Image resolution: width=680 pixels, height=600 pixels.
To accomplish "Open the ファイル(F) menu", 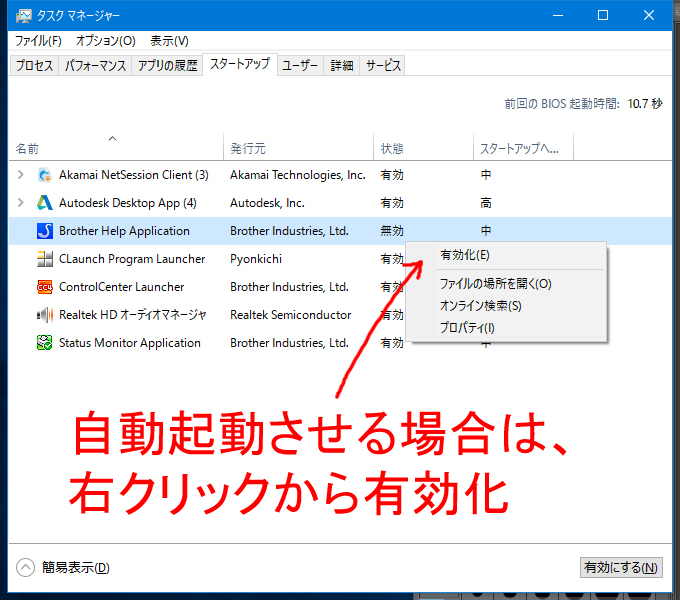I will (38, 41).
